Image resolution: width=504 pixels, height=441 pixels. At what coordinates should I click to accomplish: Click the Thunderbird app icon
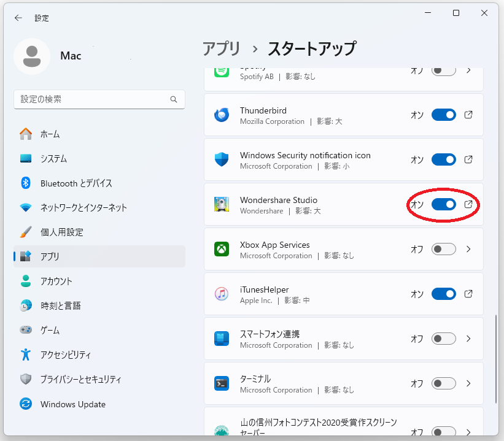(222, 115)
